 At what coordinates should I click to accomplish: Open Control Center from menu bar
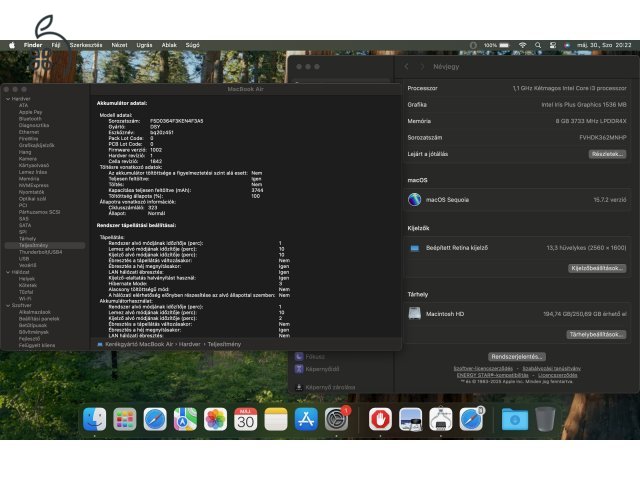pyautogui.click(x=553, y=45)
